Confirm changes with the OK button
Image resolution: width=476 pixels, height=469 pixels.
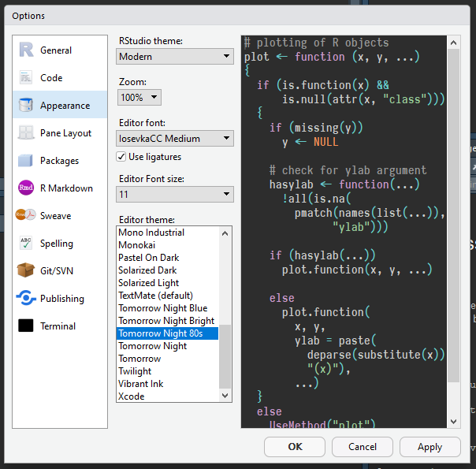coord(295,447)
